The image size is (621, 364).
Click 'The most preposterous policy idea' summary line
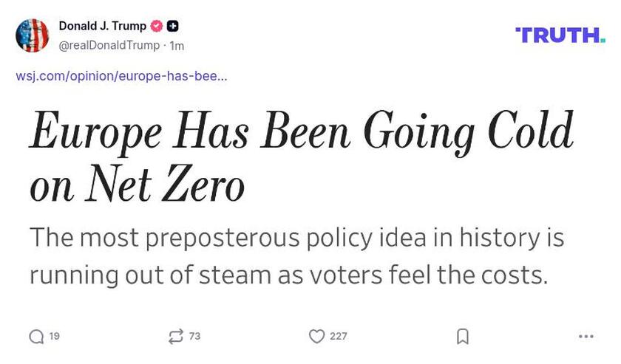[x=296, y=238]
